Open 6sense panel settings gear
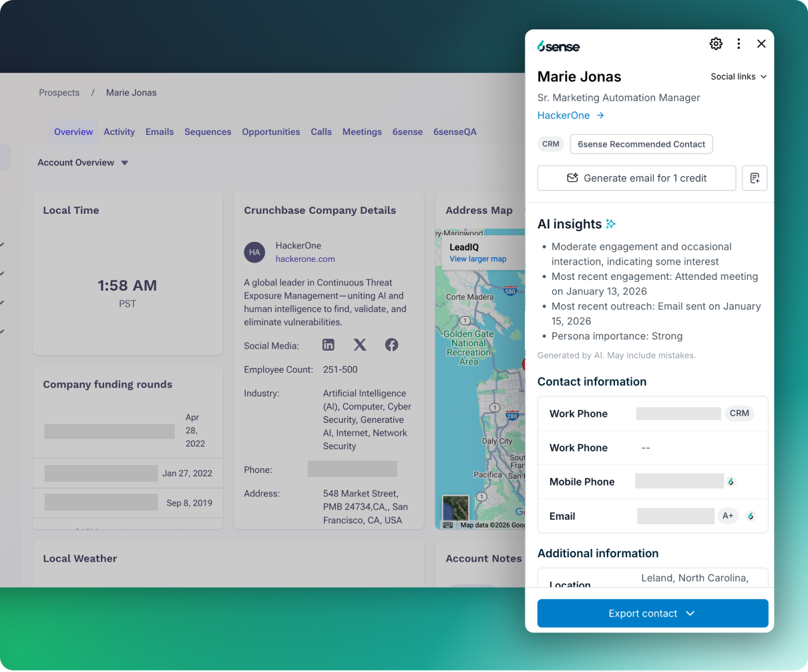808x672 pixels. (716, 43)
